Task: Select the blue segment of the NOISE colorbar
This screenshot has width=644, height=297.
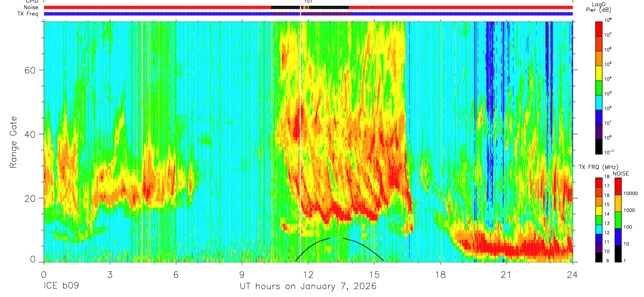Action: click(x=618, y=236)
